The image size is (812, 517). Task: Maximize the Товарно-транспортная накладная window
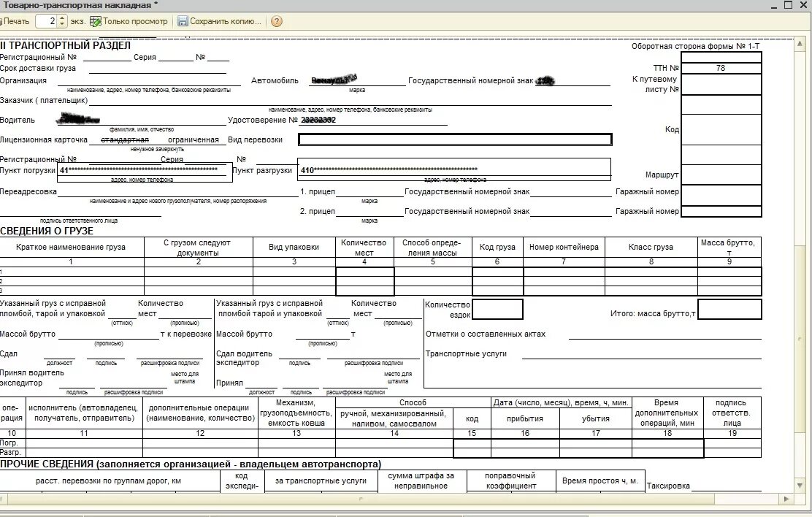pos(788,5)
